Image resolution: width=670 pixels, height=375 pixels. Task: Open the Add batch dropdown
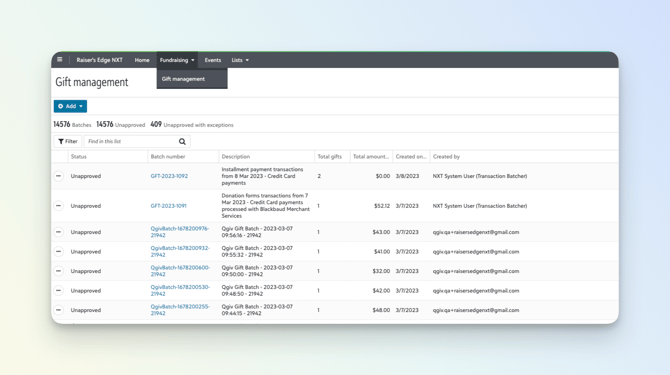pos(71,106)
